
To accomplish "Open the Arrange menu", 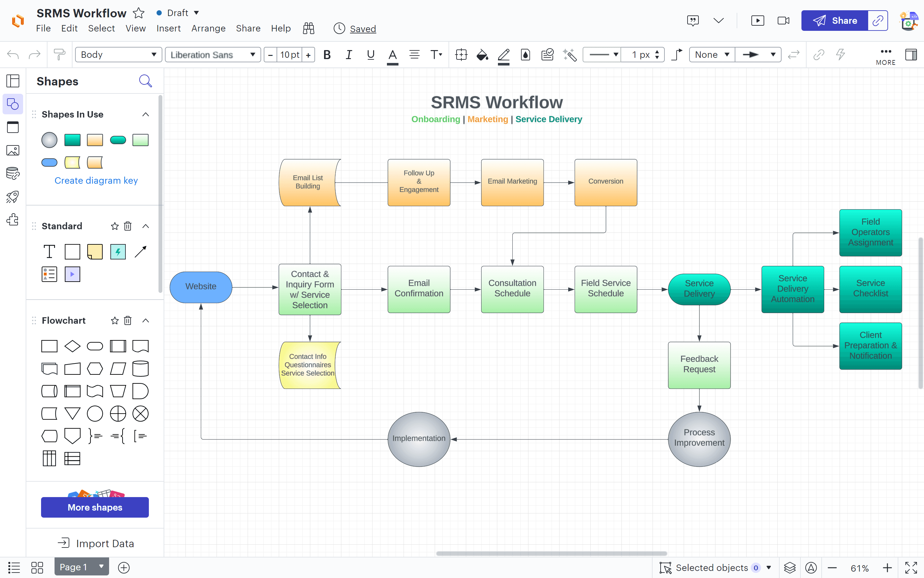I will [x=208, y=28].
